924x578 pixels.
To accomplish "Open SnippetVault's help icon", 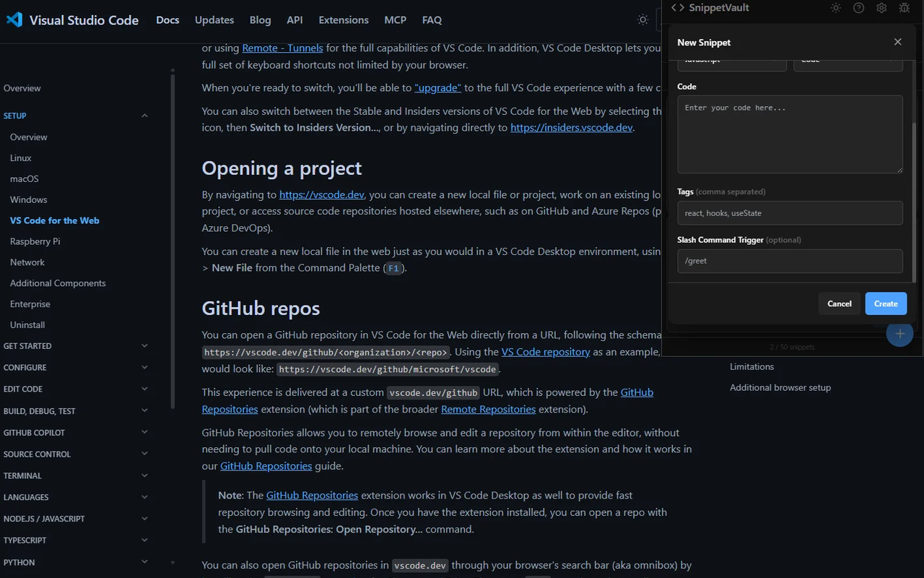I will (858, 8).
